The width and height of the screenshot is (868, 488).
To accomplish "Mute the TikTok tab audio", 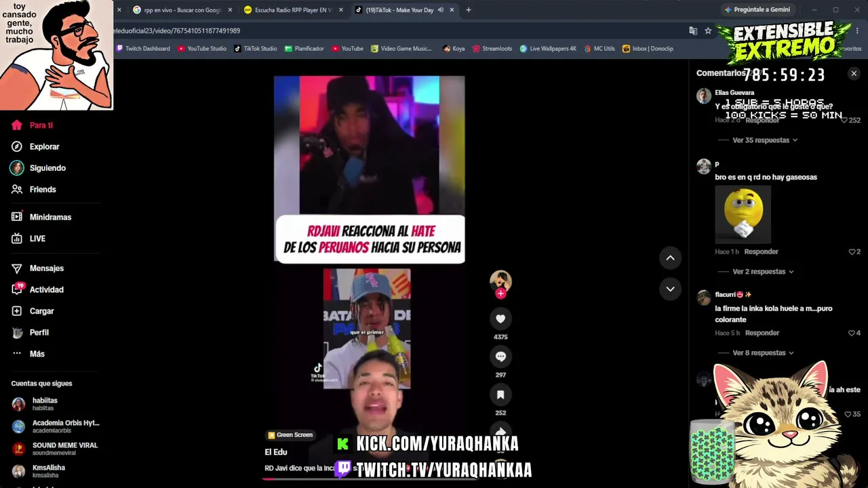I will point(441,10).
